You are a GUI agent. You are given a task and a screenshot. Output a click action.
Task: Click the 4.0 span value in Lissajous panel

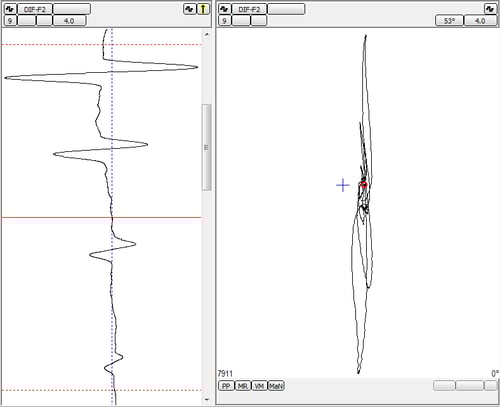(x=480, y=21)
